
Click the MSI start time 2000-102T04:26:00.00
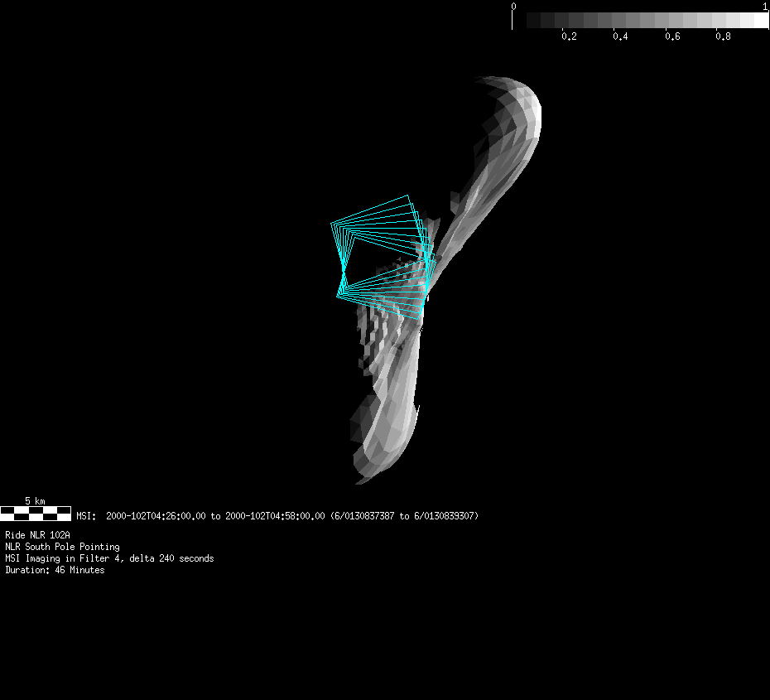(x=156, y=516)
